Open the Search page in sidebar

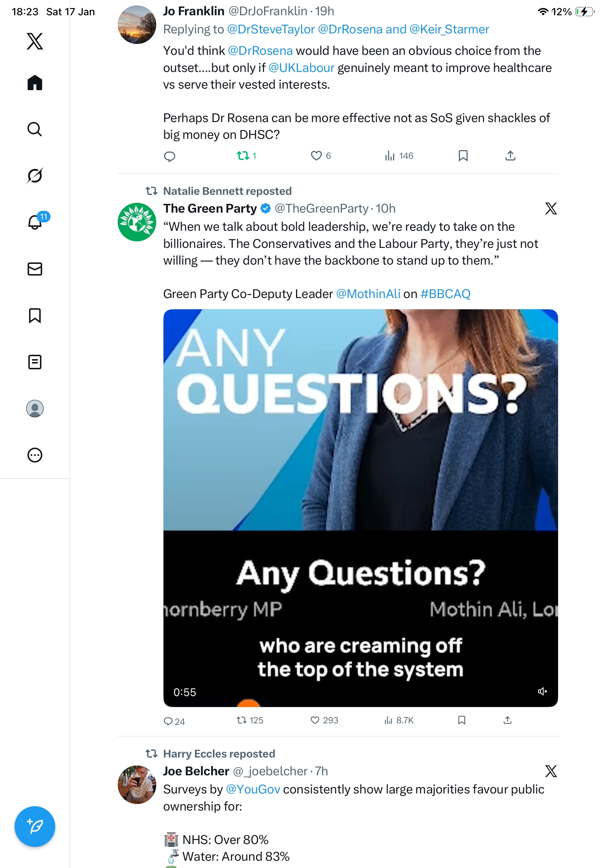(x=35, y=129)
